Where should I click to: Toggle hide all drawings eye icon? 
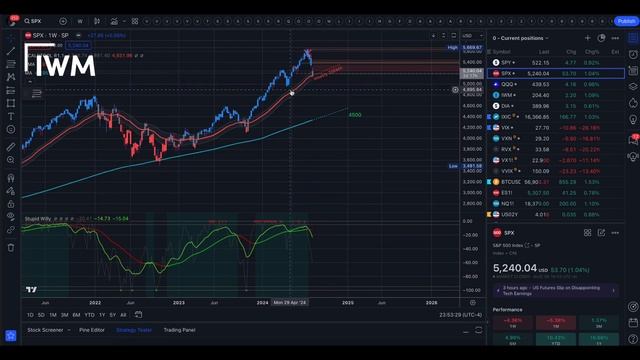pos(11,217)
